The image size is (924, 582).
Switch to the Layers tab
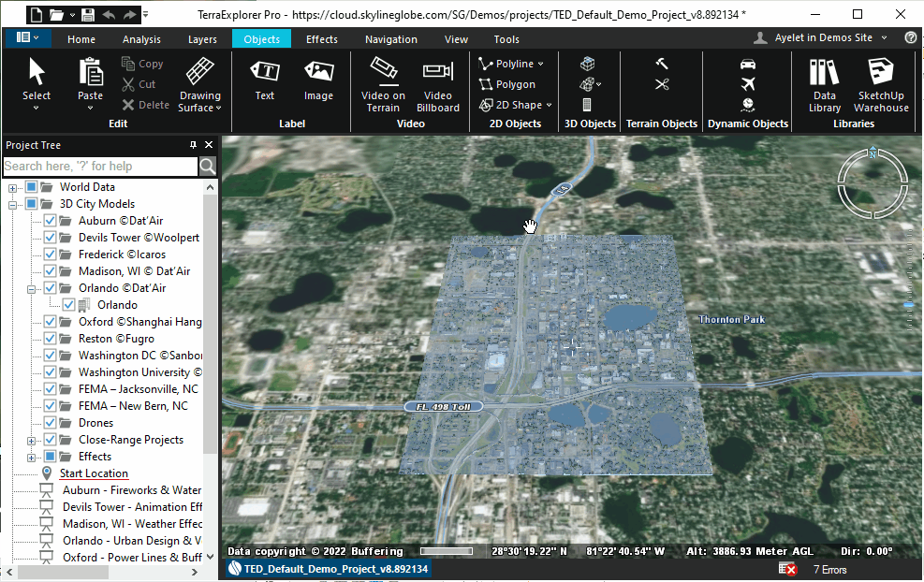(x=202, y=39)
